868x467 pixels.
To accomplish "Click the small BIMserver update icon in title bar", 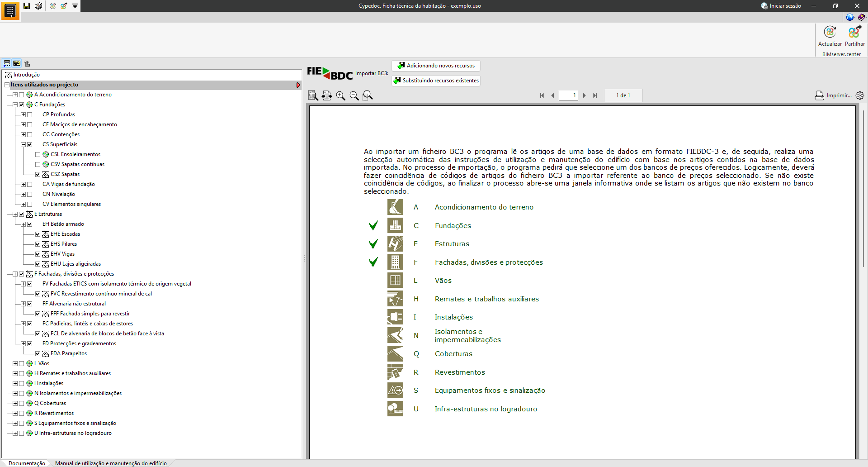I will [53, 6].
